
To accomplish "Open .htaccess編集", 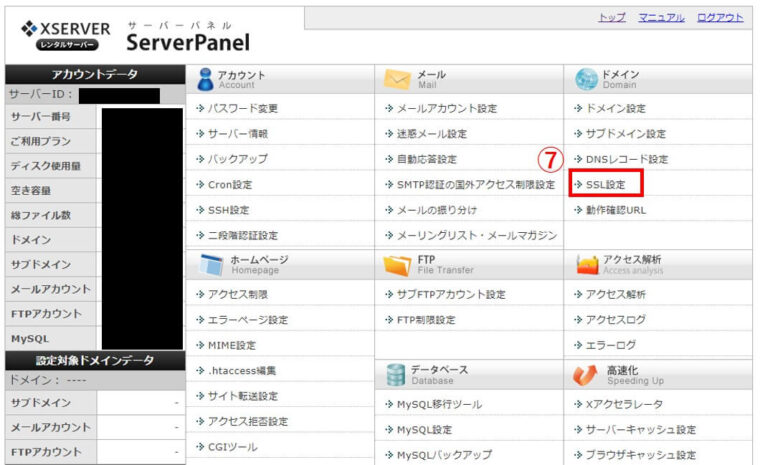I will (242, 371).
